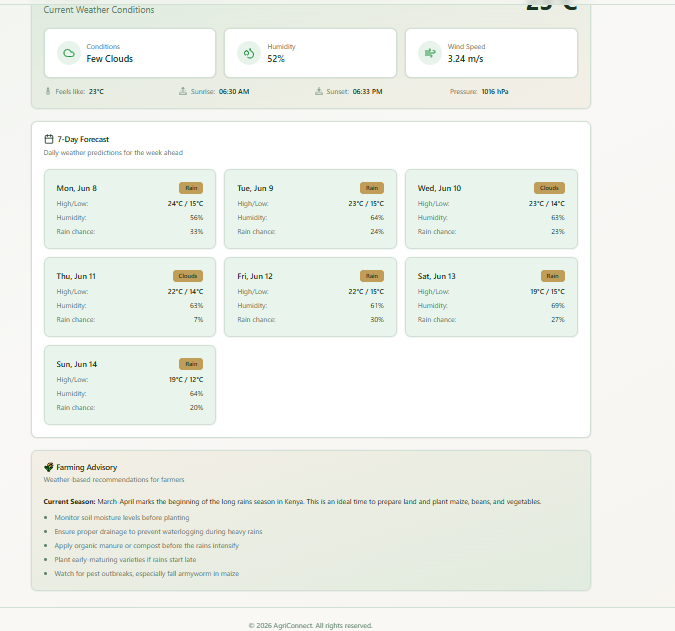Click '19°C / 15°C' on Sat, Jun 13
This screenshot has width=675, height=631.
547,291
